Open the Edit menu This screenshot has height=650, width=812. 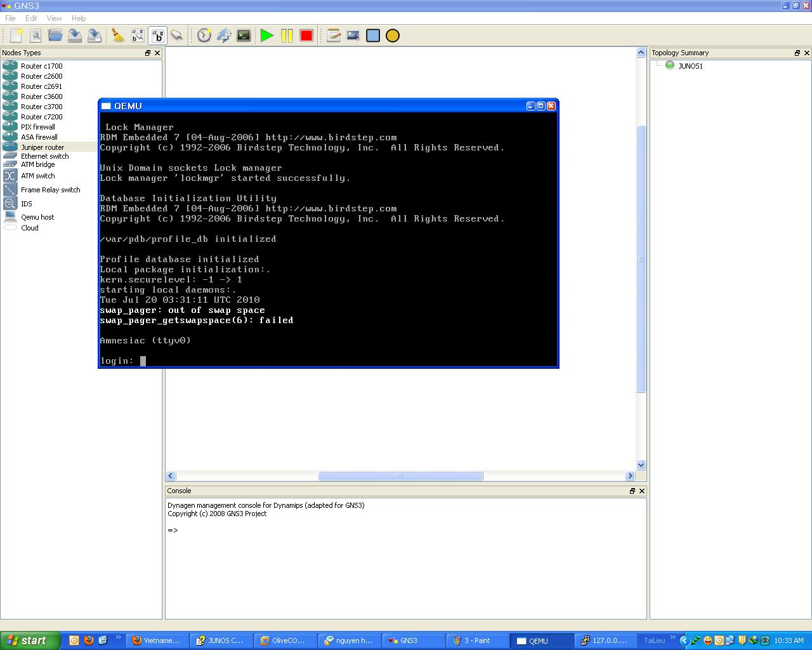[31, 18]
